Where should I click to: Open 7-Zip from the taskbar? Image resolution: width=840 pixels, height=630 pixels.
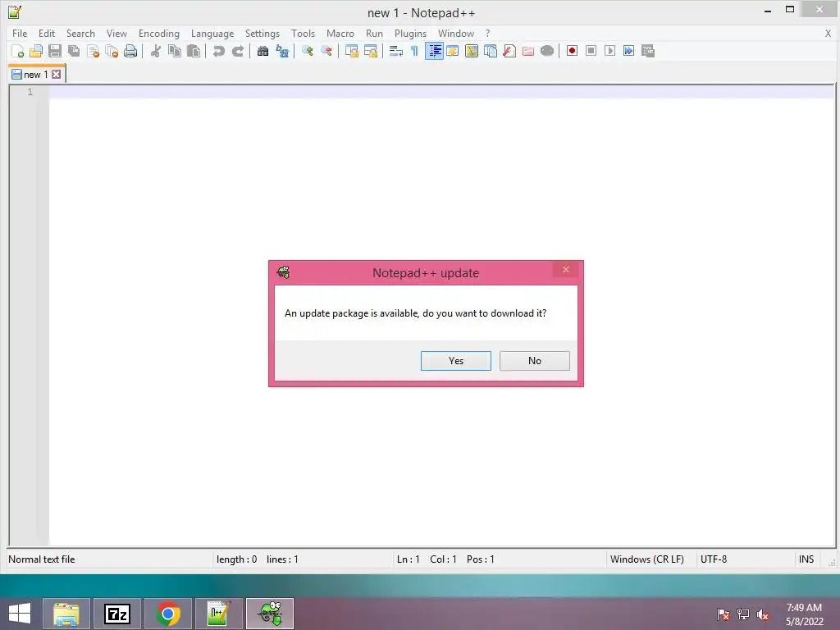pyautogui.click(x=117, y=614)
